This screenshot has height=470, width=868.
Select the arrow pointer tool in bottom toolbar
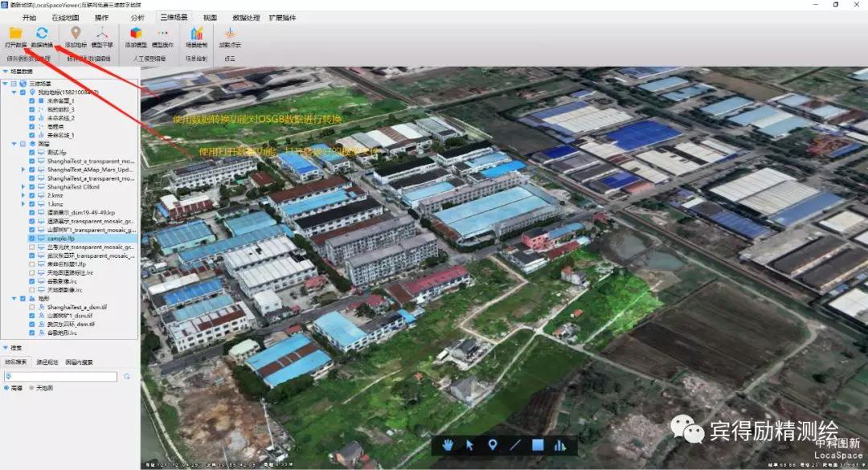470,444
